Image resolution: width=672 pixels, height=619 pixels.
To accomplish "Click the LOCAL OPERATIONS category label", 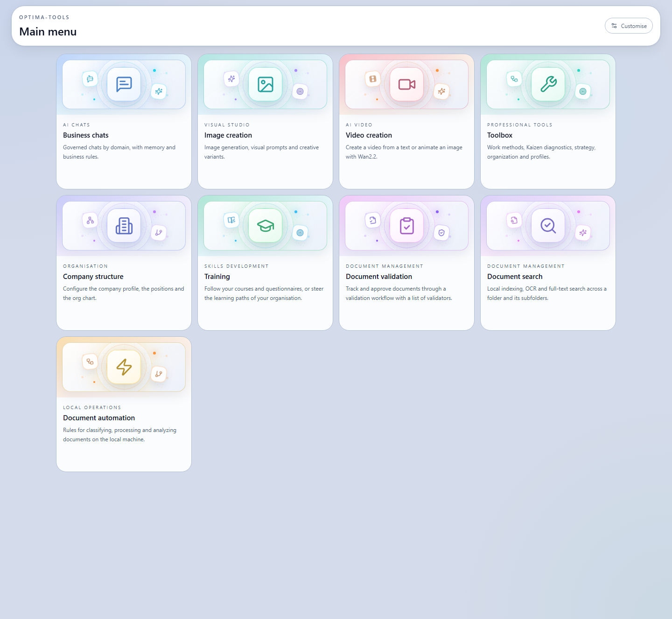I will 92,408.
